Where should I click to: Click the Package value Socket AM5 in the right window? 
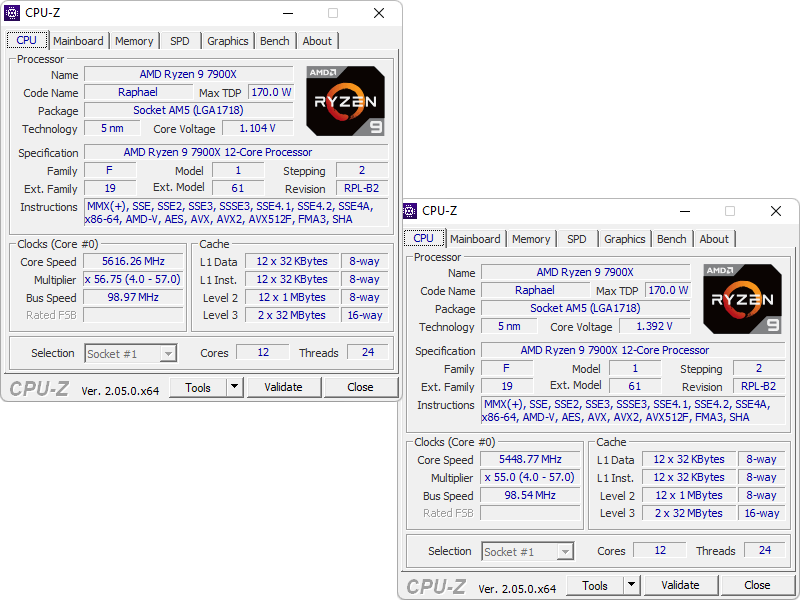point(585,308)
